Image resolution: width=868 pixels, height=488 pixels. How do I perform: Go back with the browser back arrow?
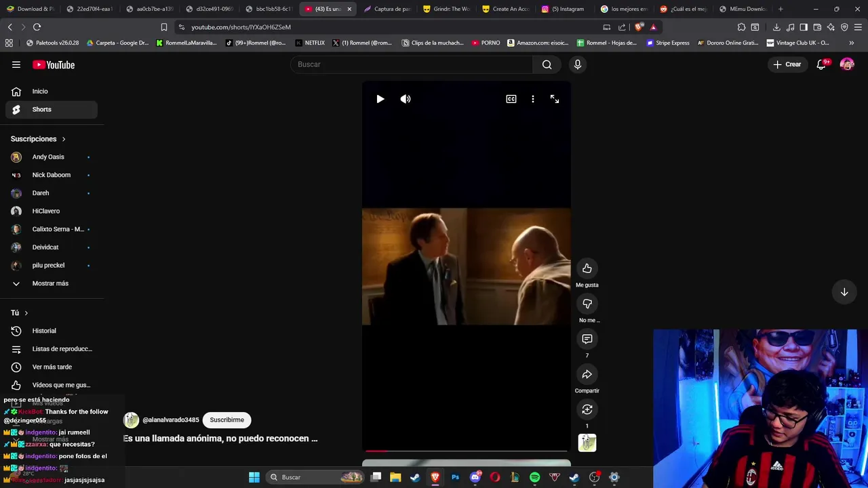[x=9, y=27]
